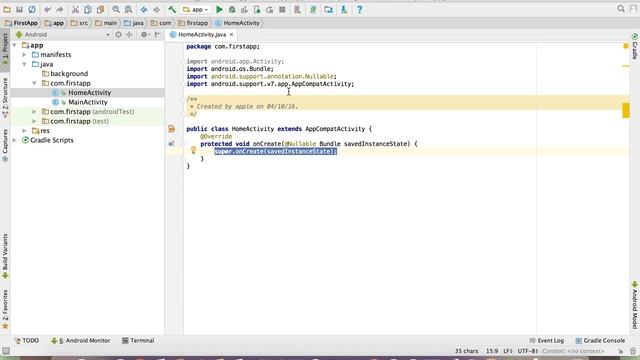Click Attach debugger to Android process icon

pos(257,9)
